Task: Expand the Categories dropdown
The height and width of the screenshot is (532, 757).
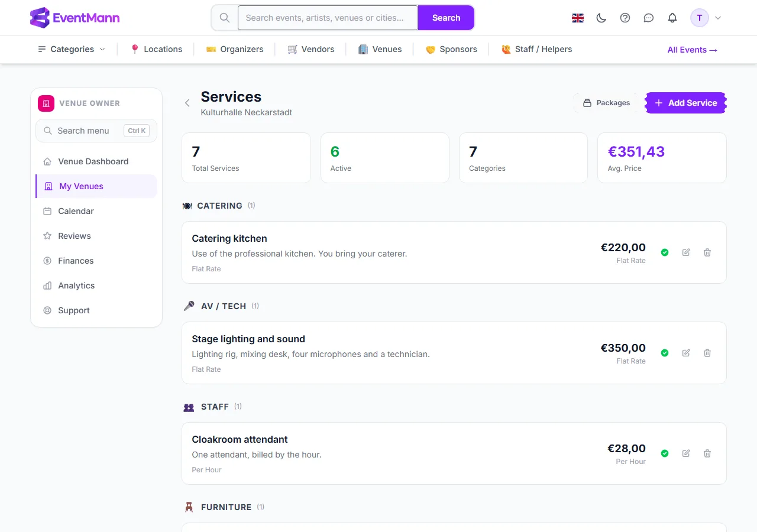Action: click(72, 49)
